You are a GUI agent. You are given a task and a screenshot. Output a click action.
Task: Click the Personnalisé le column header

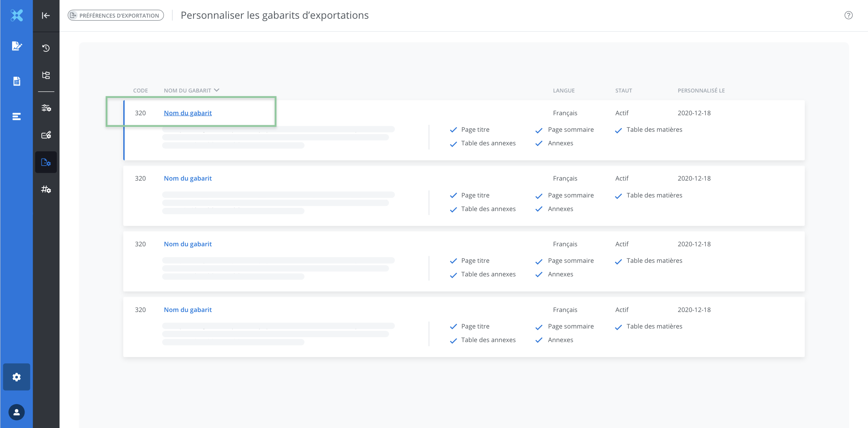701,91
